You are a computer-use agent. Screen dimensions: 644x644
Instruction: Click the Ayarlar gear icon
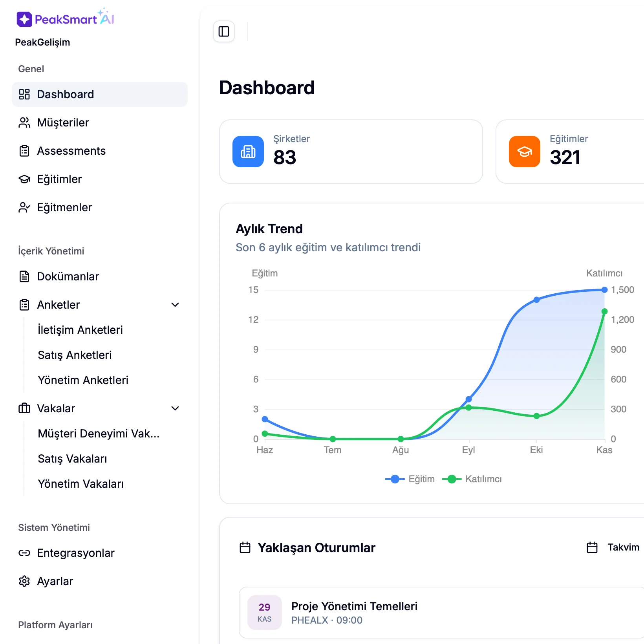tap(24, 581)
